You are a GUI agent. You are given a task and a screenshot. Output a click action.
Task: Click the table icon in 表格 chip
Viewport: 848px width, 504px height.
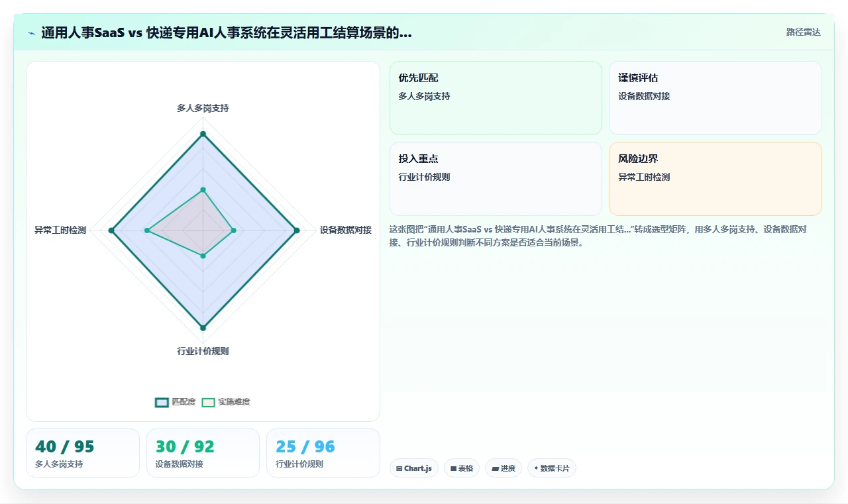point(454,468)
